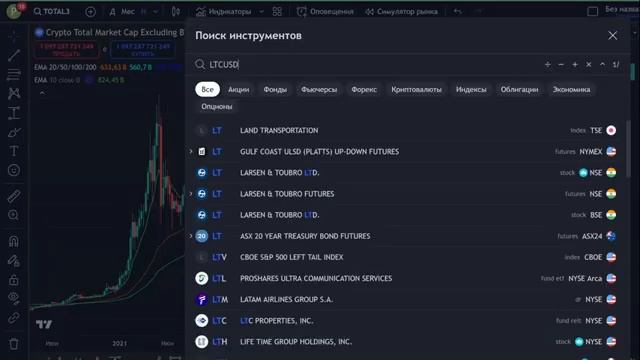Open the chart type candlestick icon
Screen dimensions: 640x360
[176, 11]
